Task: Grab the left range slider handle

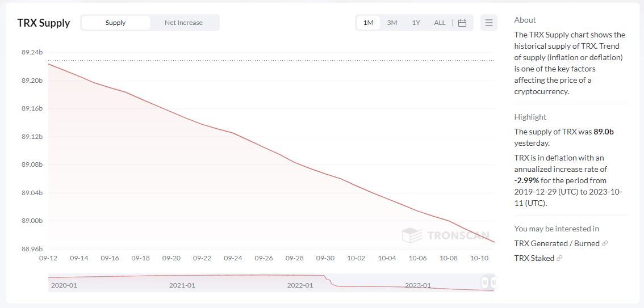Action: tap(485, 282)
